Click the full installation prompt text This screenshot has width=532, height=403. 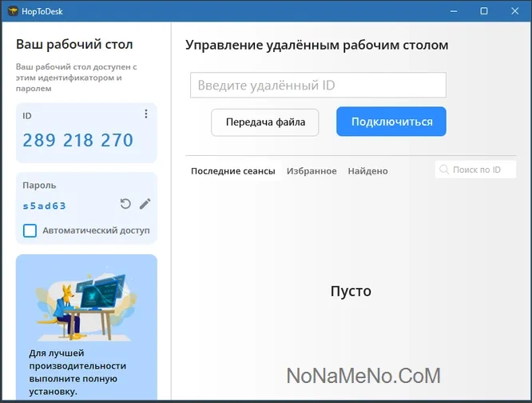pyautogui.click(x=66, y=372)
